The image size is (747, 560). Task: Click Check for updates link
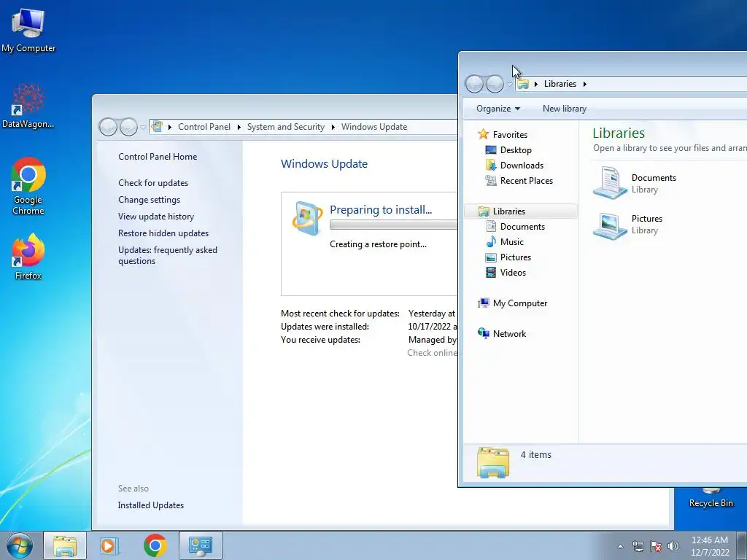[x=153, y=183]
